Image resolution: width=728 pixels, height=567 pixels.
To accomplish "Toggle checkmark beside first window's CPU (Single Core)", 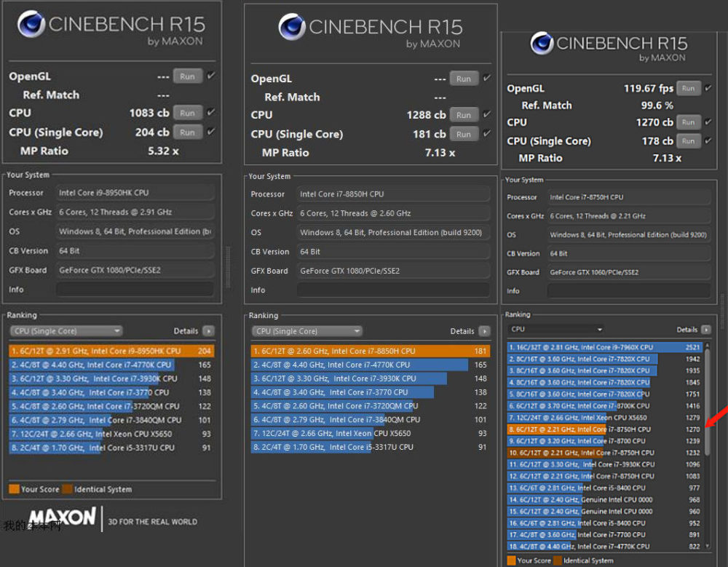I will pos(212,132).
